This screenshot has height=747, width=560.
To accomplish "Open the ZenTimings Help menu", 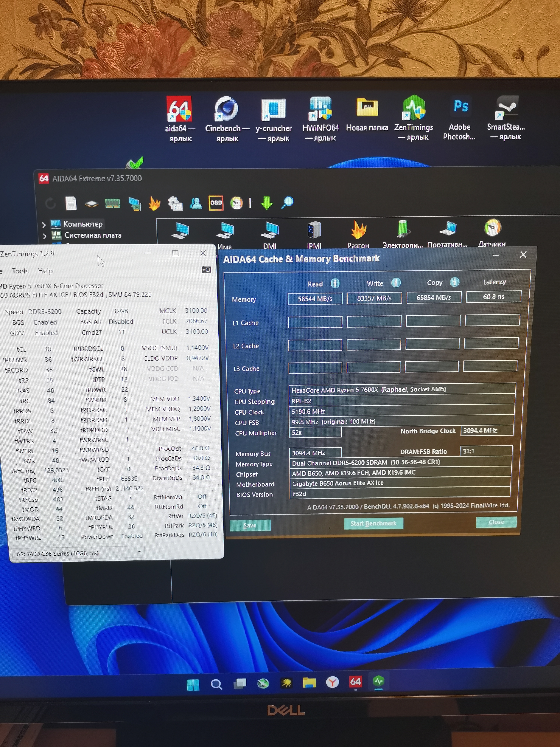I will pyautogui.click(x=45, y=271).
